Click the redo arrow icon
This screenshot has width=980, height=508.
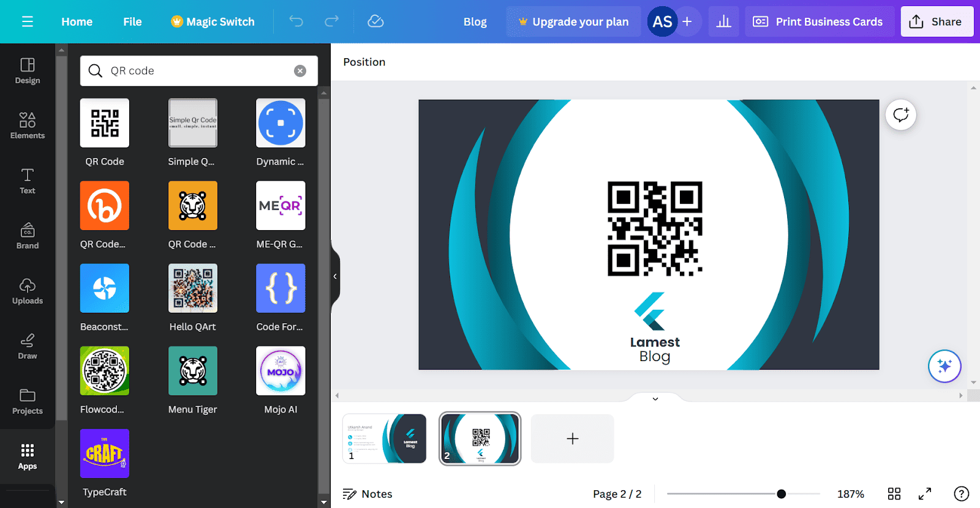point(331,21)
